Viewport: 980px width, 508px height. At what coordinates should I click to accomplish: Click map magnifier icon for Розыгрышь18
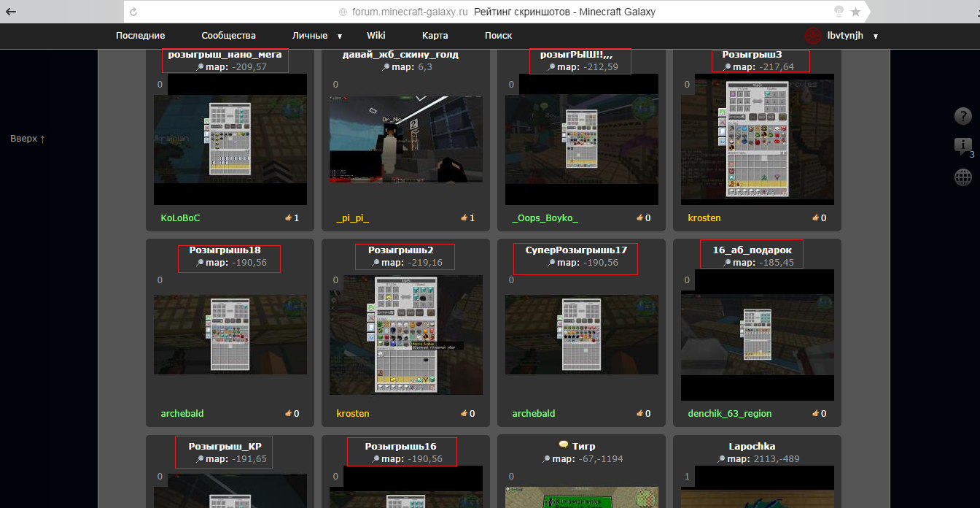point(200,263)
